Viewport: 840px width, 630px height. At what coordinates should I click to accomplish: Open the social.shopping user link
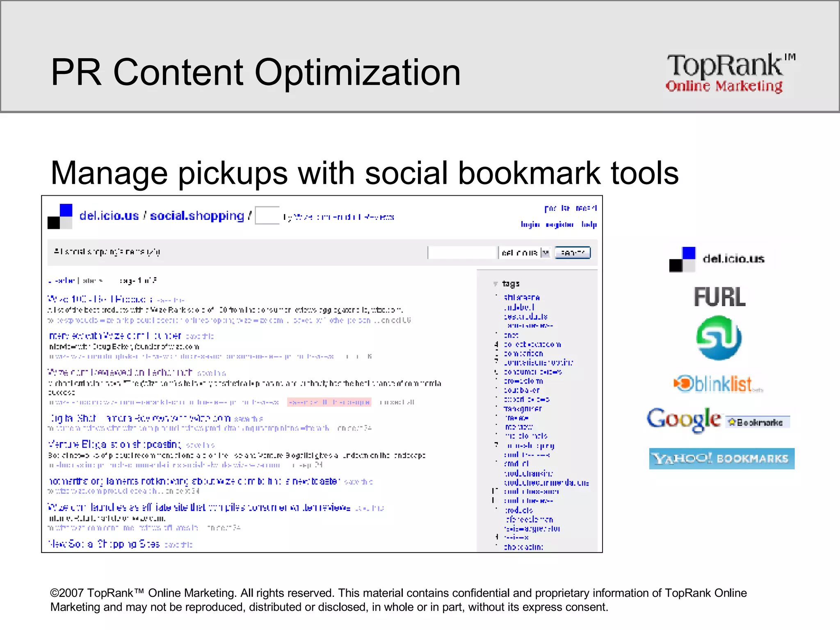point(197,216)
